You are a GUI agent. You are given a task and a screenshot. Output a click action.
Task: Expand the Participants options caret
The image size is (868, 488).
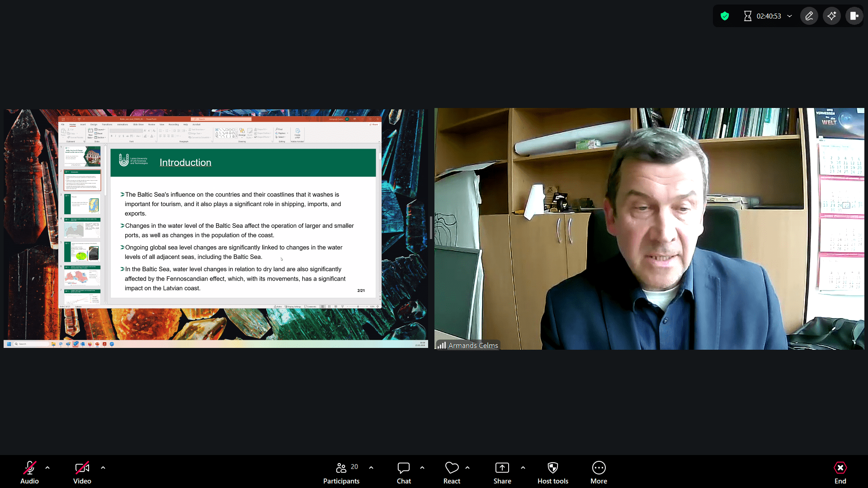coord(371,468)
